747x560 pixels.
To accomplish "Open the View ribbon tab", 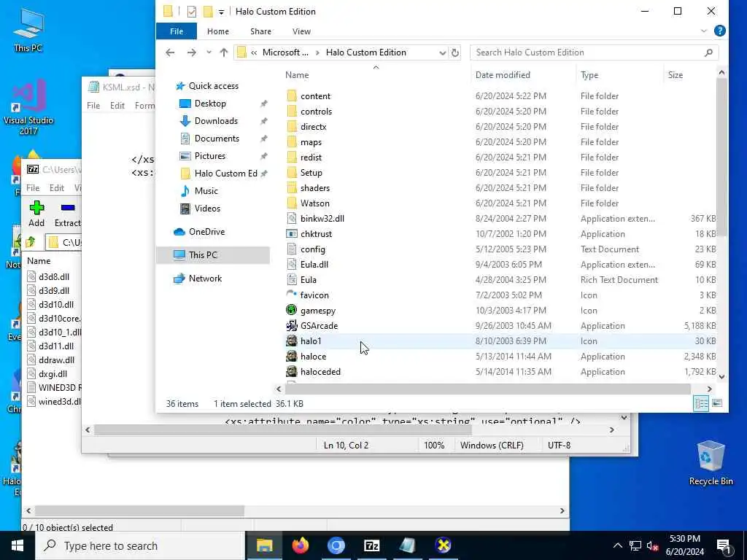I will [301, 31].
